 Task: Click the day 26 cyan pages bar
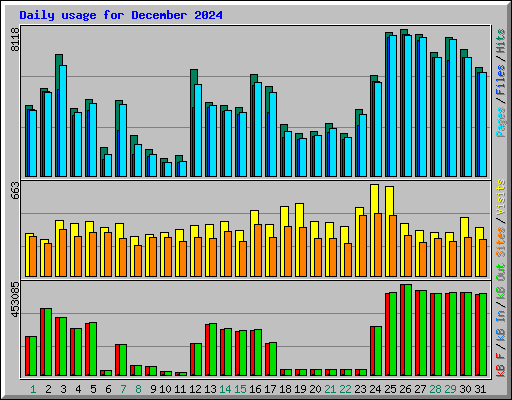coord(408,106)
